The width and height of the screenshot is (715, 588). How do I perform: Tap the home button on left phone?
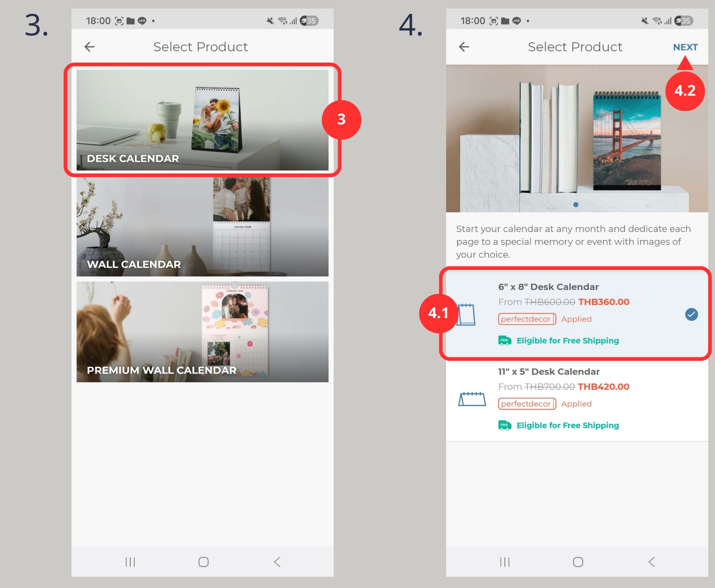pyautogui.click(x=203, y=562)
